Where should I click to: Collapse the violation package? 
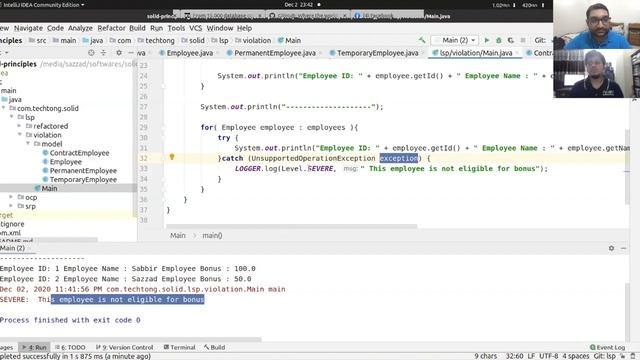tap(19, 135)
